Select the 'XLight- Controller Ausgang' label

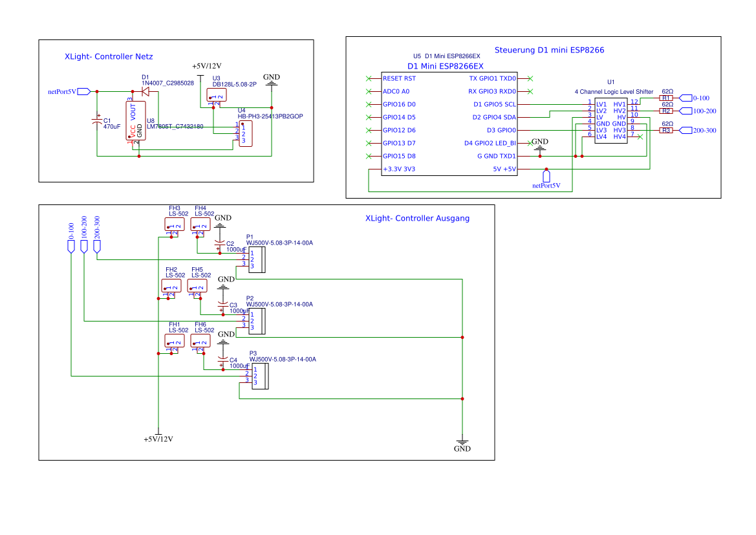click(x=417, y=218)
